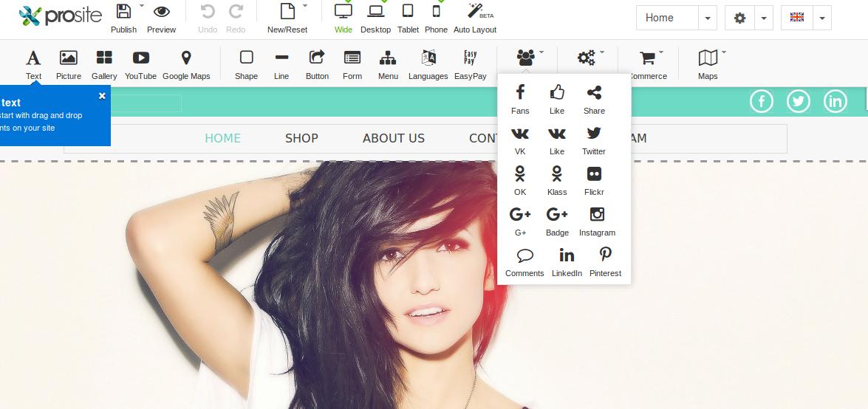
Task: Click HOME in site navigation
Action: click(x=222, y=138)
